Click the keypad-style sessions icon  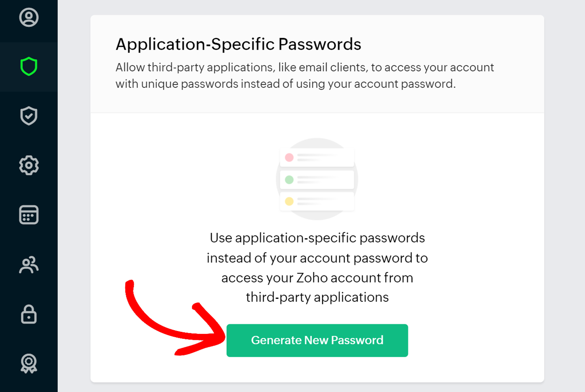[28, 214]
